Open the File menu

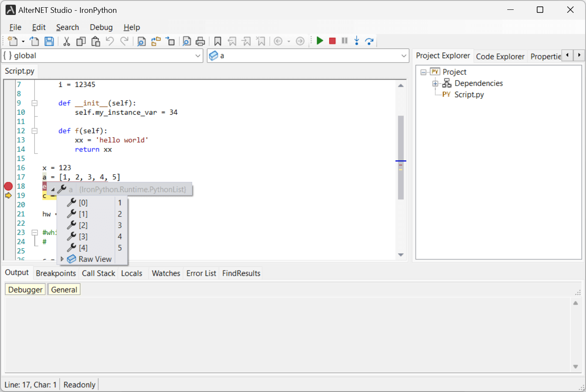point(15,27)
